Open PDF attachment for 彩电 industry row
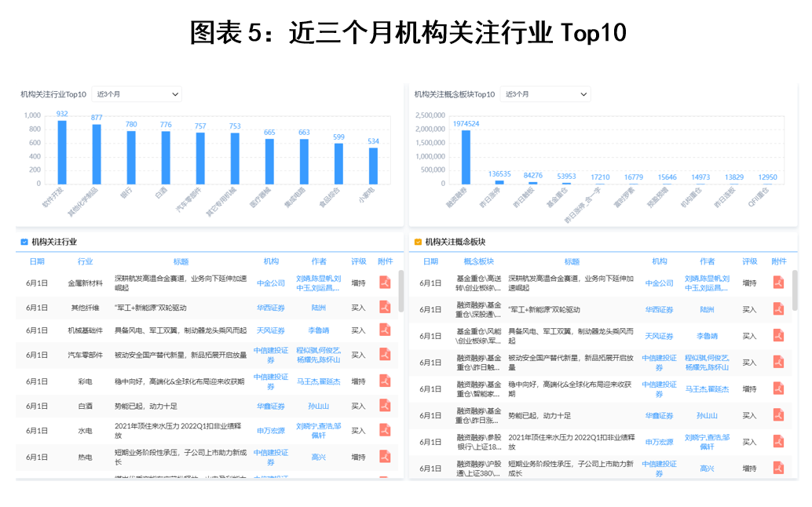Image resolution: width=812 pixels, height=507 pixels. tap(385, 381)
